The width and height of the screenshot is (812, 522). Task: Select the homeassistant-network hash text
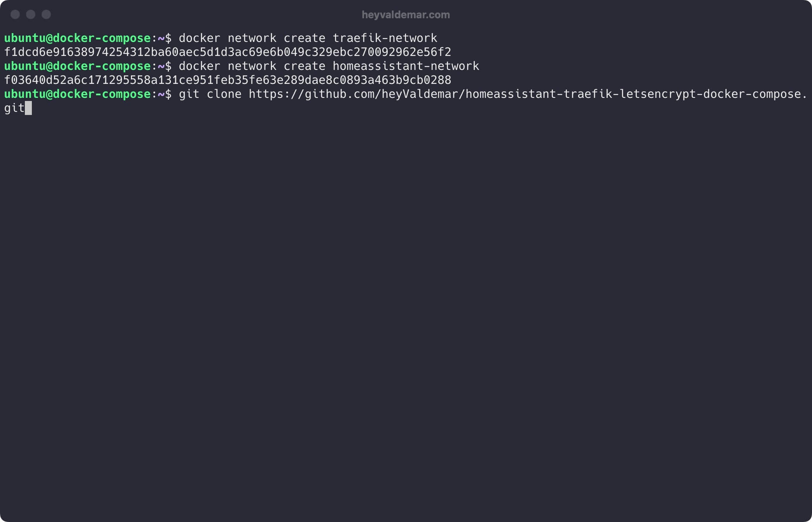tap(227, 79)
